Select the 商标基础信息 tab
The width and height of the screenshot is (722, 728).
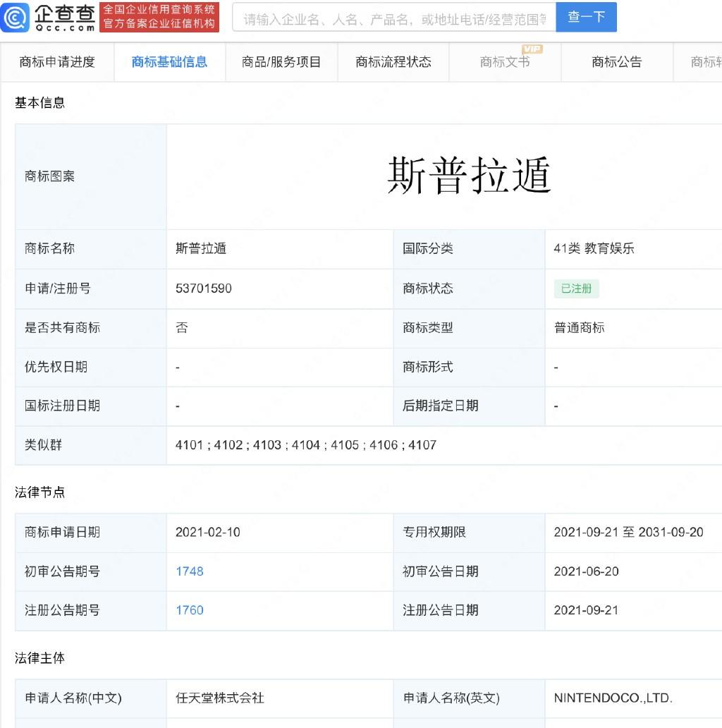click(169, 62)
